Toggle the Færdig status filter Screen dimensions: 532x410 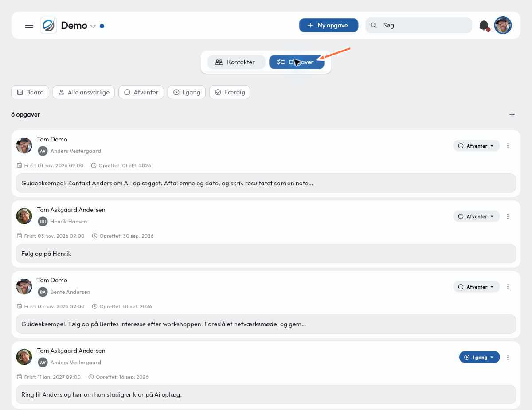point(230,92)
